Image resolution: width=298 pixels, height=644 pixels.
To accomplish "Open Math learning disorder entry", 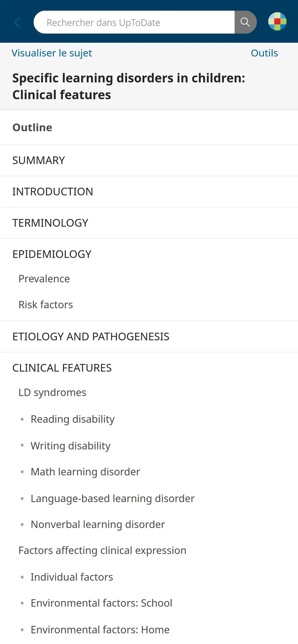I will [x=85, y=472].
